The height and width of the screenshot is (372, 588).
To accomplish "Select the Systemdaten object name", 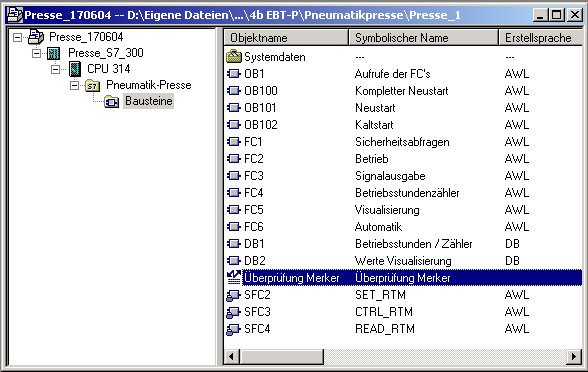I will 275,57.
